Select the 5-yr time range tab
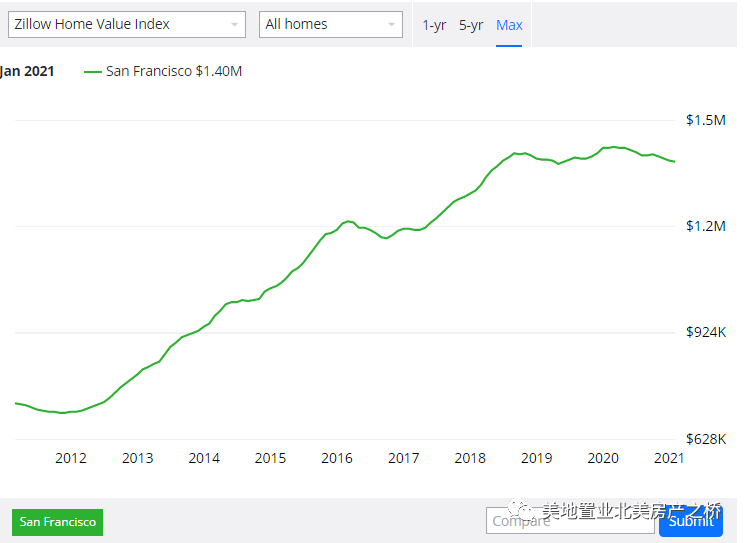 coord(471,25)
